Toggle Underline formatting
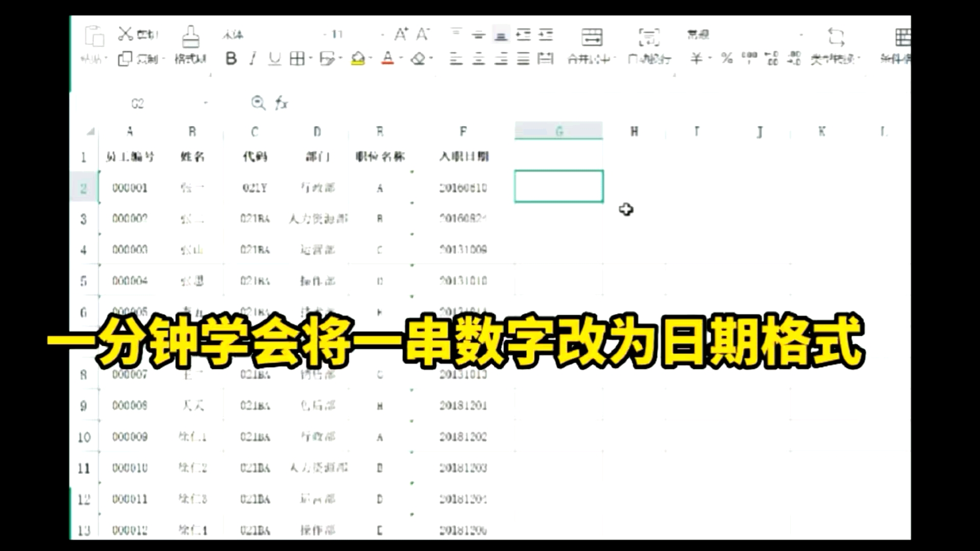This screenshot has width=980, height=551. pyautogui.click(x=275, y=59)
